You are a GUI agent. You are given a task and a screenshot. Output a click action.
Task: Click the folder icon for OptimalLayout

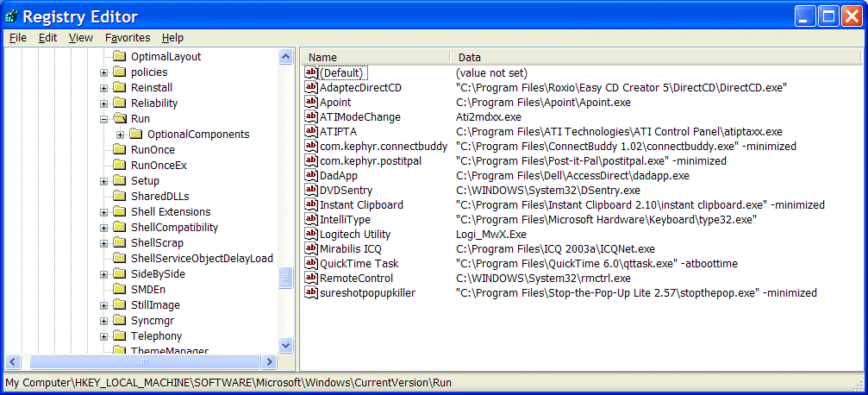(120, 57)
